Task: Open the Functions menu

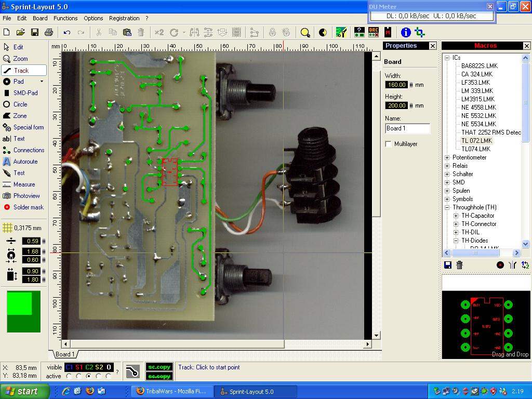Action: (65, 18)
